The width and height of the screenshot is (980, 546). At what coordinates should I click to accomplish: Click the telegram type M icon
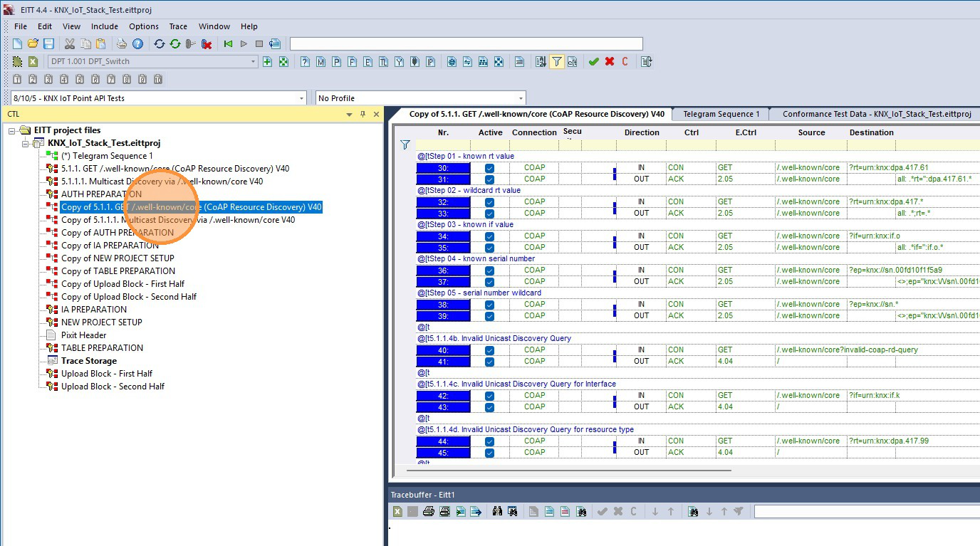pyautogui.click(x=320, y=62)
